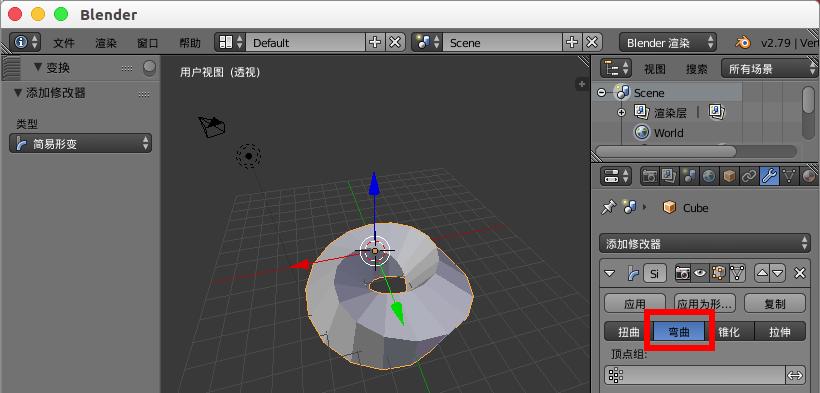Viewport: 820px width, 393px height.
Task: Switch to Modifiers wrench tab
Action: click(x=769, y=176)
